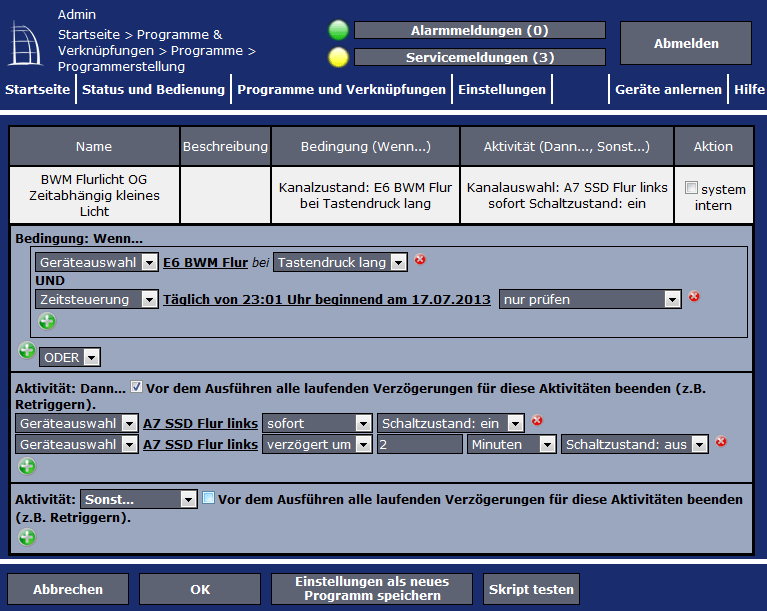The height and width of the screenshot is (611, 767).
Task: Open the 'Schaltzustand: ein' dropdown
Action: tap(451, 423)
